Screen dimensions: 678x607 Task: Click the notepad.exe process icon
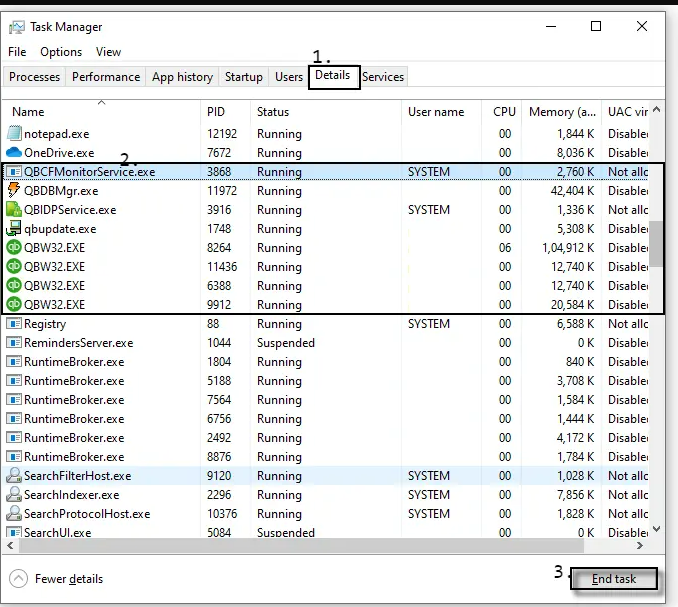click(14, 133)
